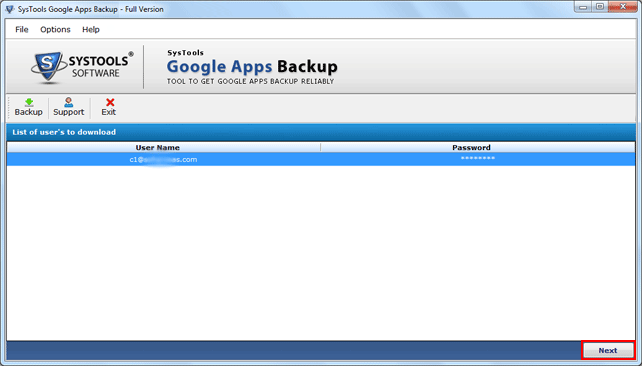Image resolution: width=642 pixels, height=366 pixels.
Task: Click the Next button
Action: click(x=608, y=350)
